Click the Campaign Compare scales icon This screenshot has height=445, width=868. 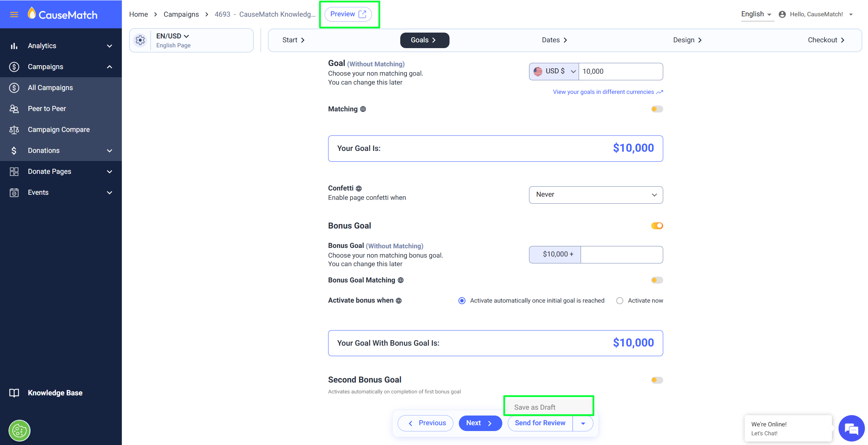pyautogui.click(x=14, y=130)
